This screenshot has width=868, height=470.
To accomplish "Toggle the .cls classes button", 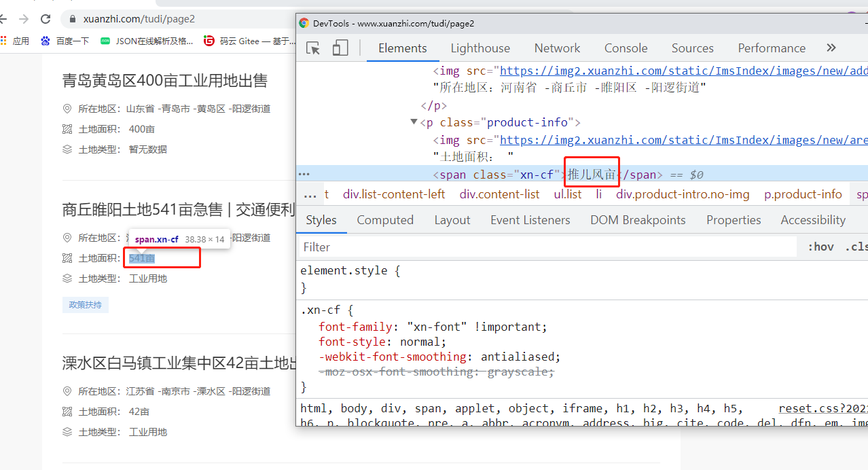I will pos(856,247).
